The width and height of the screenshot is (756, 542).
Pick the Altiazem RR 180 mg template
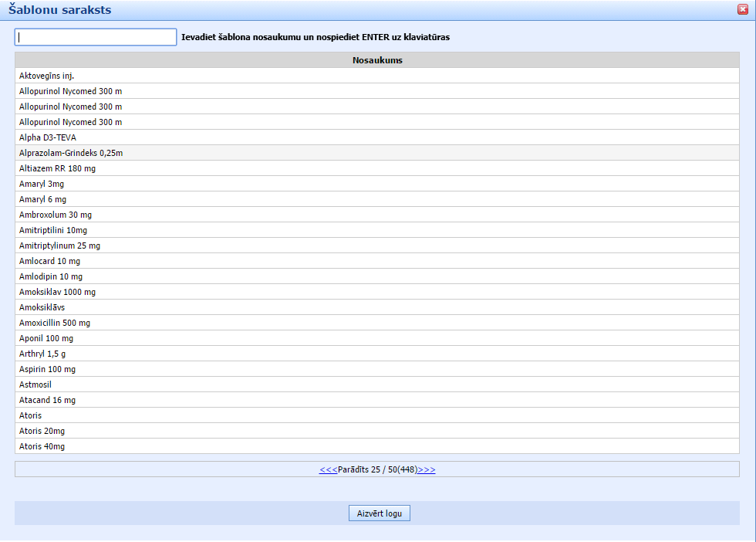click(57, 168)
